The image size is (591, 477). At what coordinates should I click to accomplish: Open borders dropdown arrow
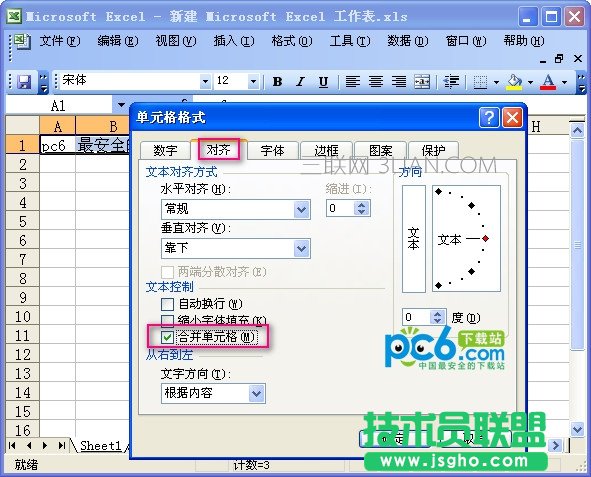click(x=496, y=82)
